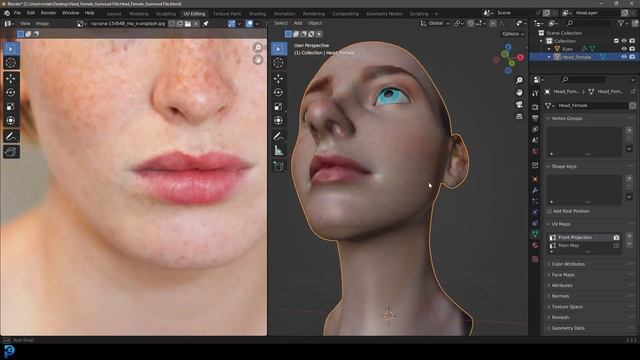Viewport: 640px width, 360px height.
Task: Toggle render camera icon for Eyes
Action: click(632, 49)
